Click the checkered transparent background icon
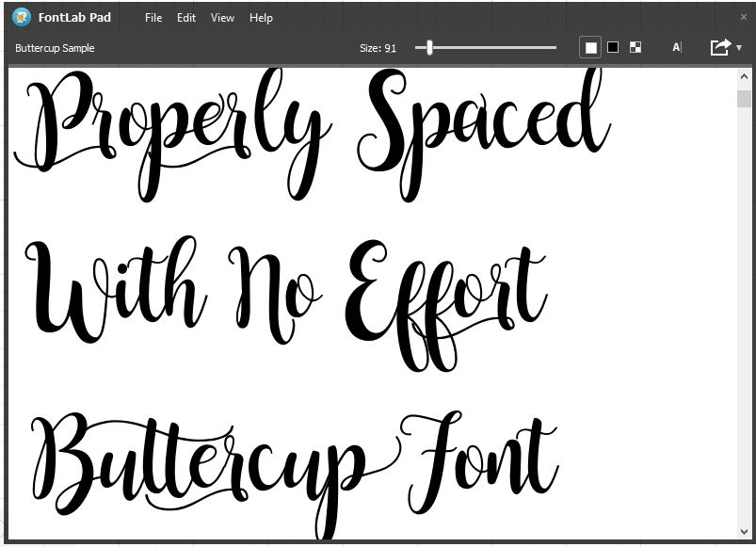 click(x=635, y=46)
